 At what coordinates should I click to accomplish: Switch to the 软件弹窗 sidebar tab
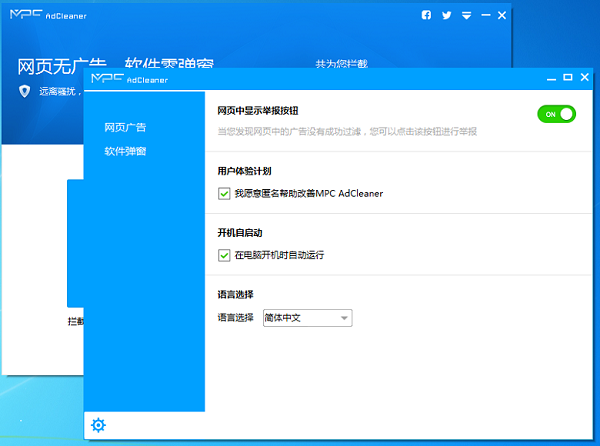pos(126,151)
